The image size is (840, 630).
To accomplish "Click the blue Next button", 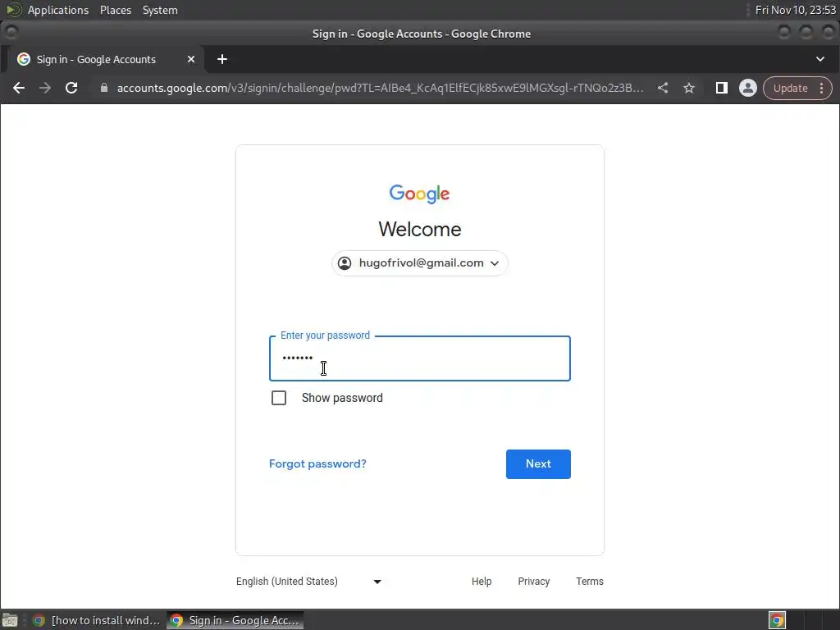I will point(538,464).
